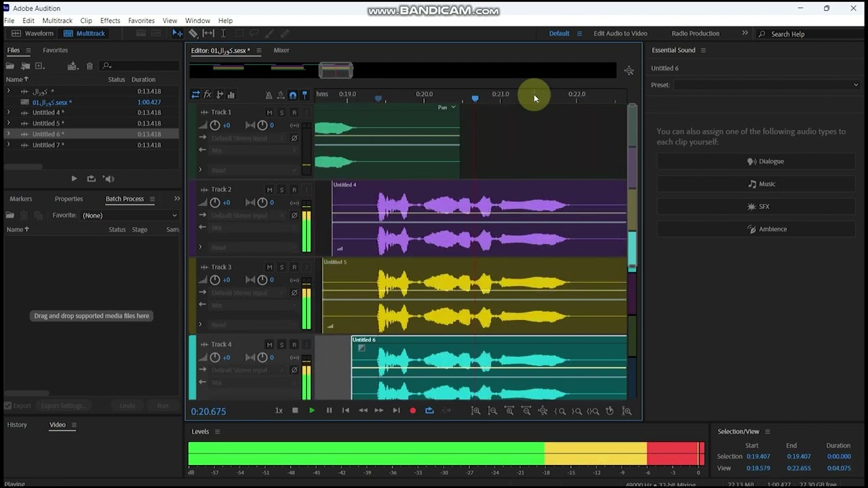Show the Effects (fx) view in editor
This screenshot has height=488, width=868.
tap(208, 95)
